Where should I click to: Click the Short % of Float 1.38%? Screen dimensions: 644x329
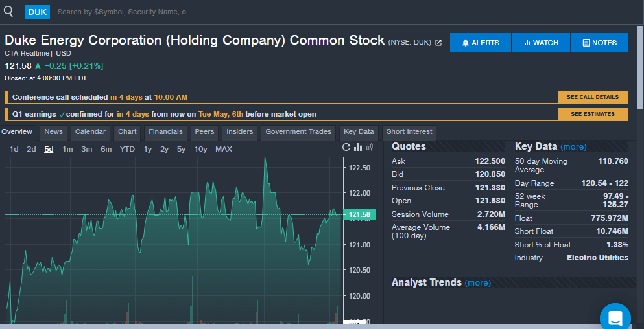[617, 245]
